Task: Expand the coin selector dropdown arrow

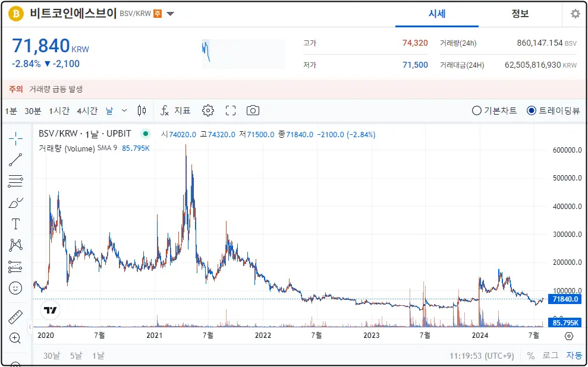Action: pos(170,14)
